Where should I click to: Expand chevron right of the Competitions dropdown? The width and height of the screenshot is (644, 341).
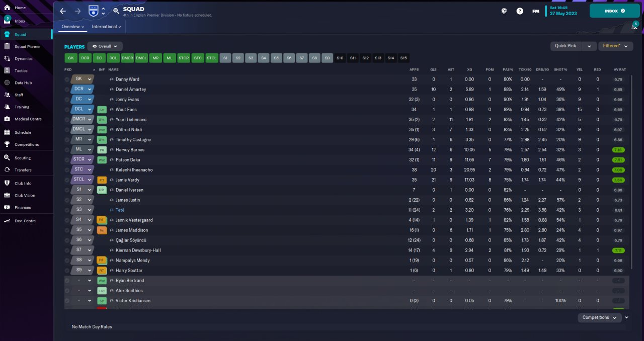coord(626,317)
